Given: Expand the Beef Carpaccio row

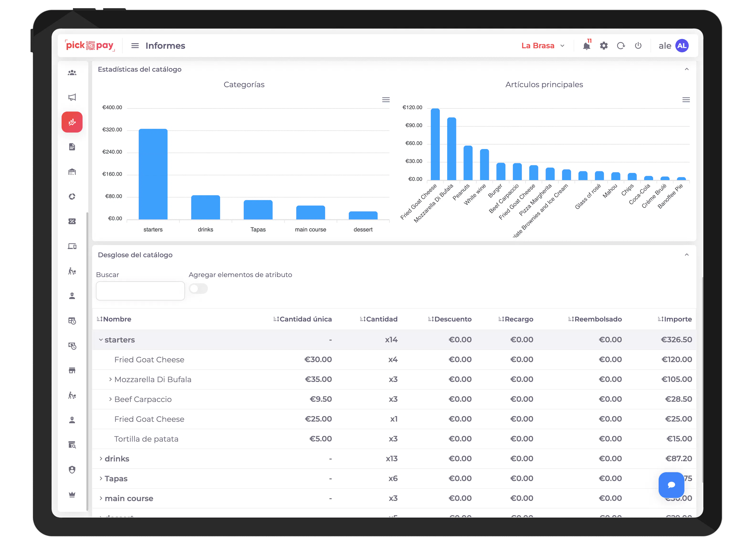Looking at the screenshot, I should coord(110,399).
